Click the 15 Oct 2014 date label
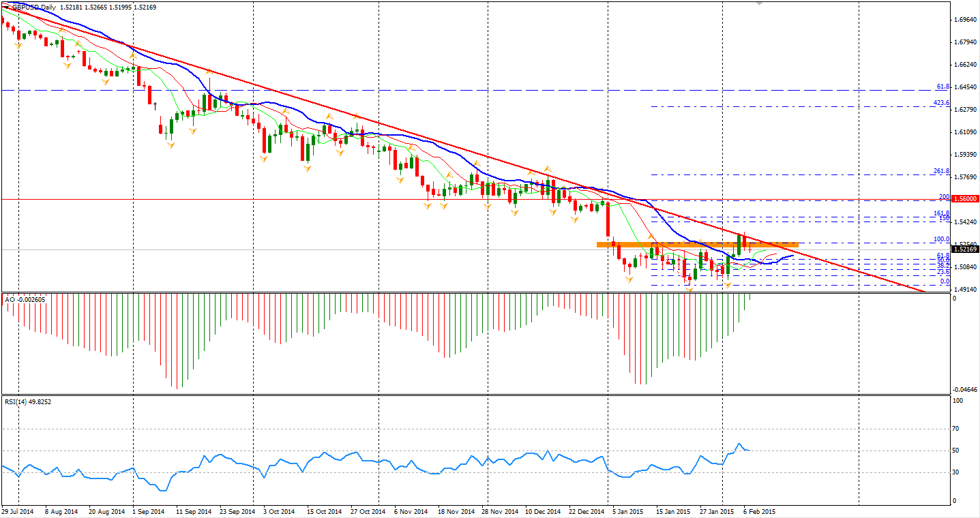The image size is (980, 518). point(323,511)
